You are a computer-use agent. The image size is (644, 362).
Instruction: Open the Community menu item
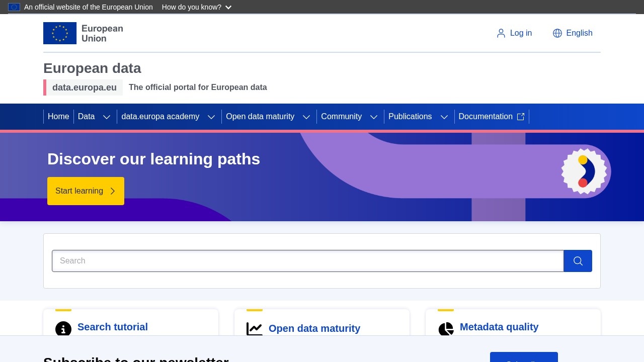click(x=342, y=117)
